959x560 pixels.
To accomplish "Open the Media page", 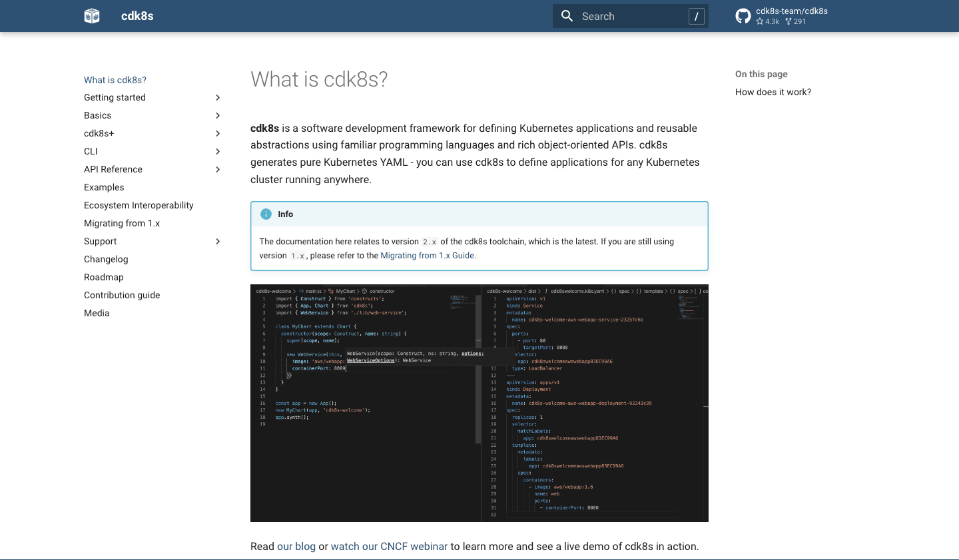I will [x=97, y=313].
